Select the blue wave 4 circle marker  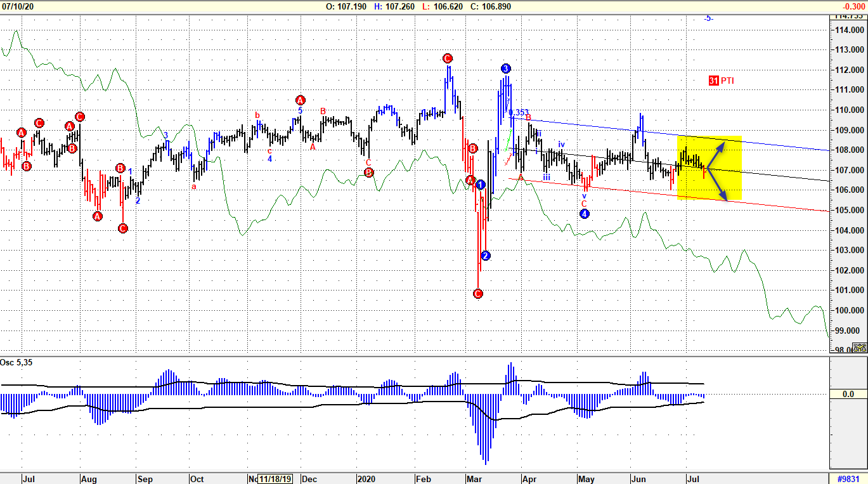pyautogui.click(x=585, y=214)
